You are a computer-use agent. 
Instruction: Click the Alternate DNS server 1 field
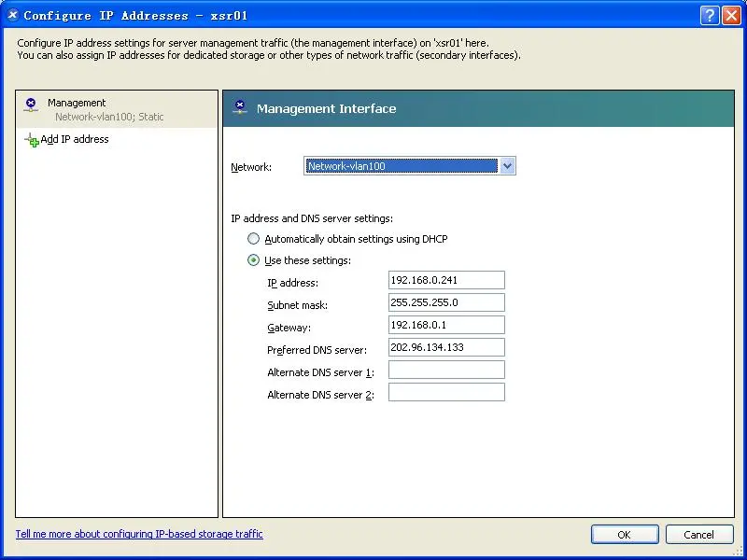[446, 370]
